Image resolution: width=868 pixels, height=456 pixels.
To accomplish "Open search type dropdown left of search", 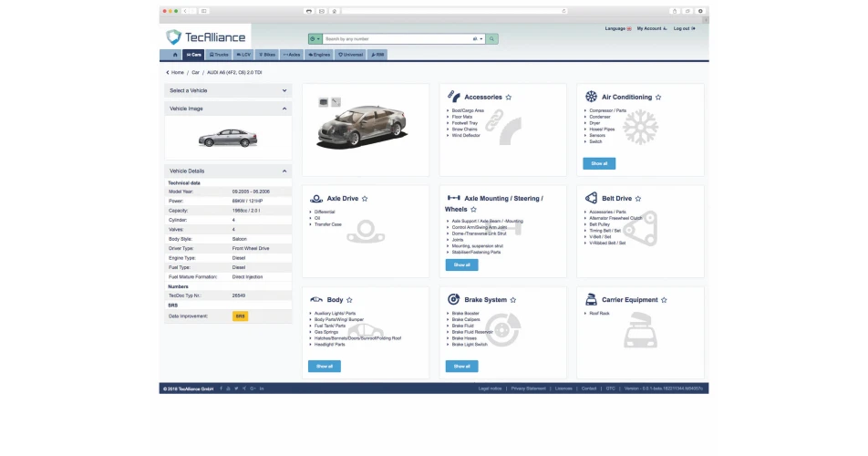I will coord(315,38).
